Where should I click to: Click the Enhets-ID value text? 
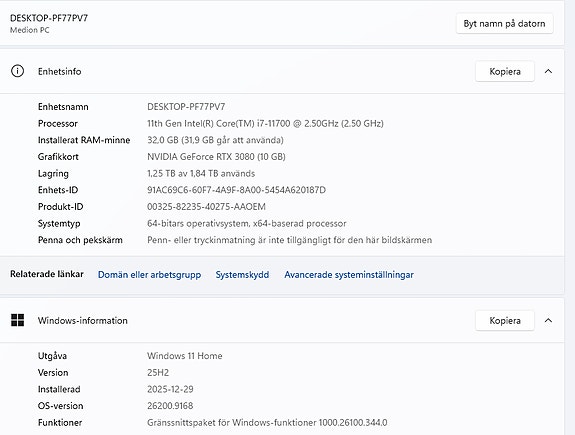(x=236, y=190)
